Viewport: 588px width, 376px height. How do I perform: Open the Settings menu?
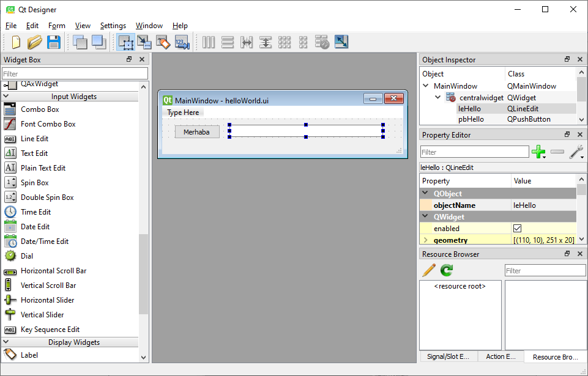click(x=113, y=26)
